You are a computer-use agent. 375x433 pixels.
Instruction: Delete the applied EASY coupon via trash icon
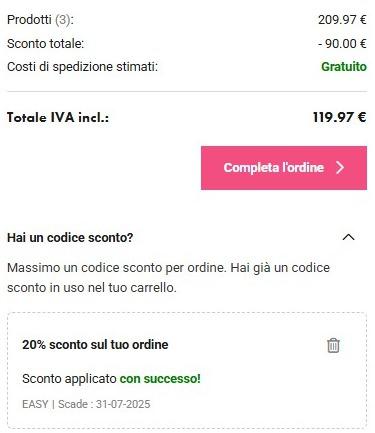click(333, 345)
